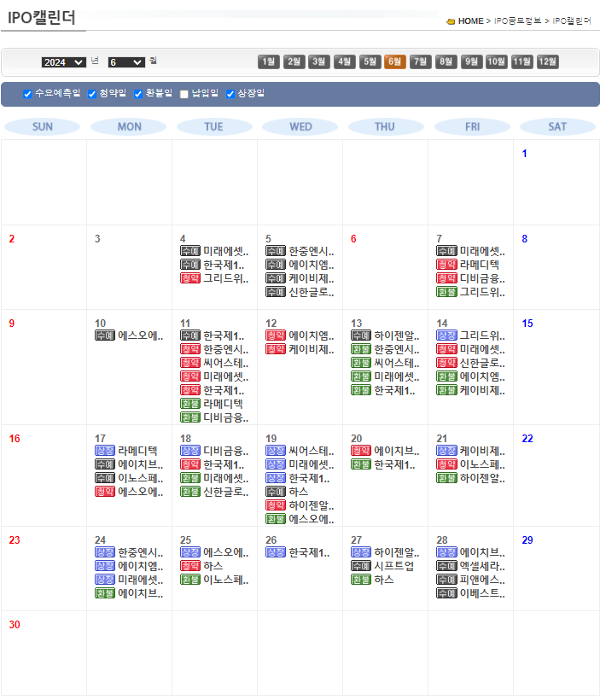Open 그리드위.. 상장 entry on June 14

482,335
